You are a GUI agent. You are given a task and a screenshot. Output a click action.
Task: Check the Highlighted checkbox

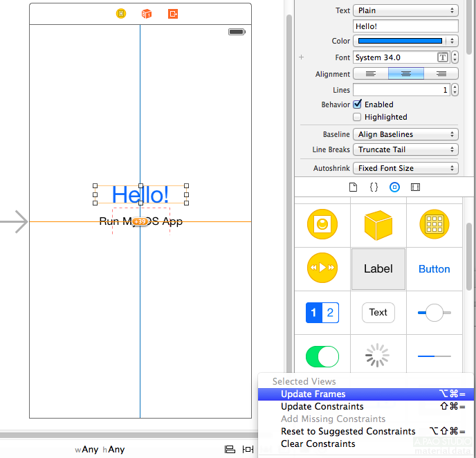tap(358, 117)
